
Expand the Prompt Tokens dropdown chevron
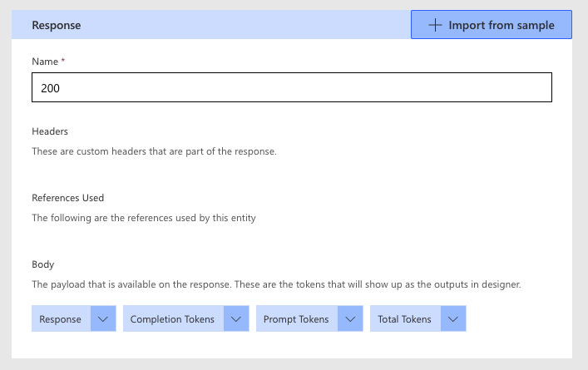tap(350, 318)
